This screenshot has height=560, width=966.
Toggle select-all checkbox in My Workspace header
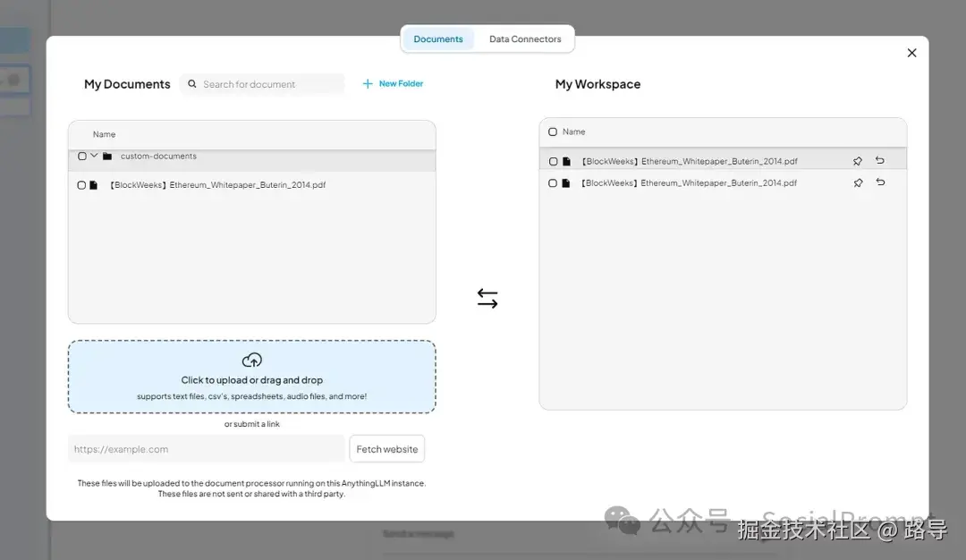[x=553, y=132]
